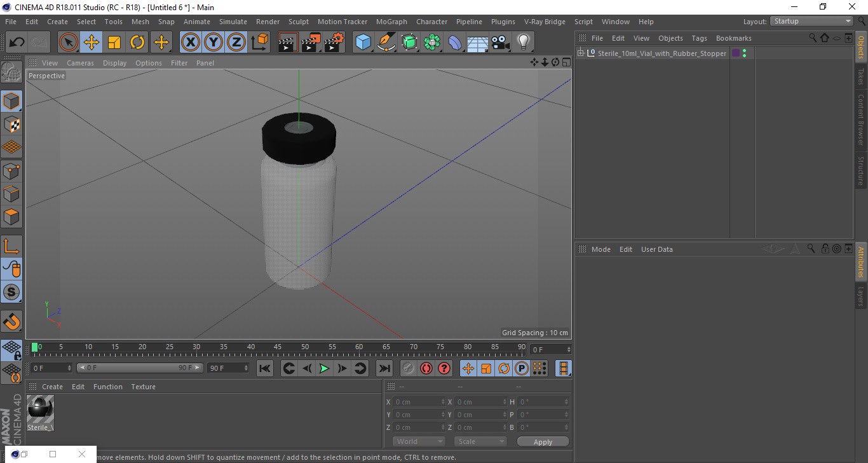Image resolution: width=868 pixels, height=463 pixels.
Task: Click the X position input field
Action: [x=419, y=402]
